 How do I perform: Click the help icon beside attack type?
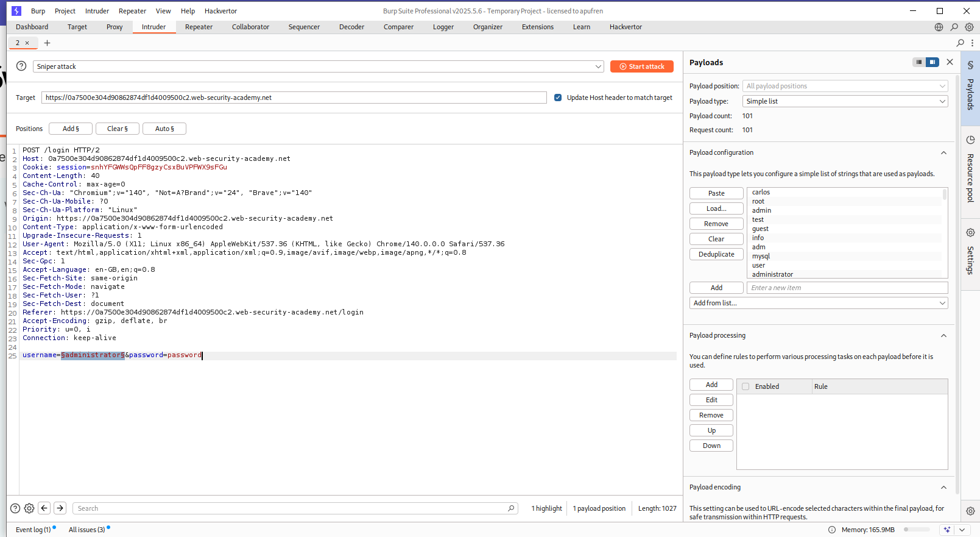[x=21, y=66]
